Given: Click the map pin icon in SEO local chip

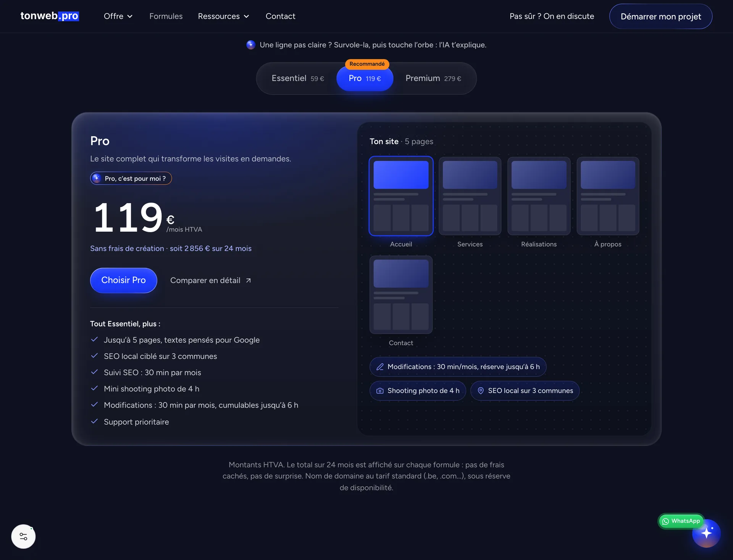Looking at the screenshot, I should 481,391.
